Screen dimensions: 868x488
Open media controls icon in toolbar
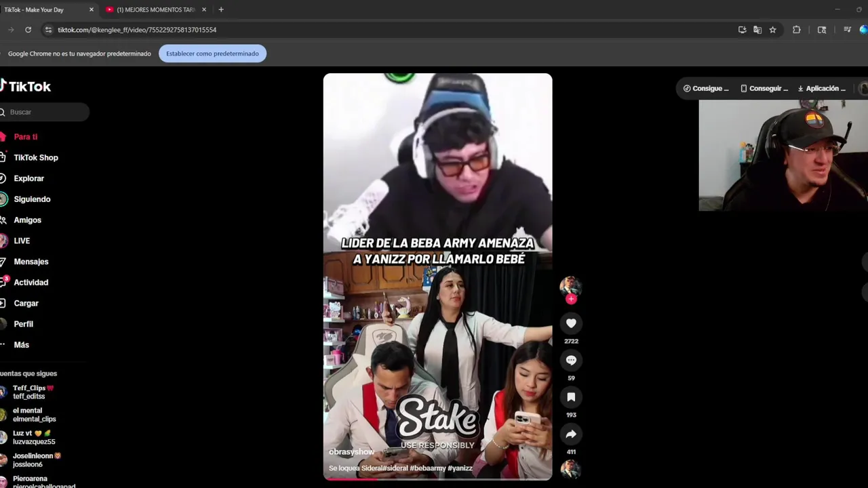pos(847,30)
